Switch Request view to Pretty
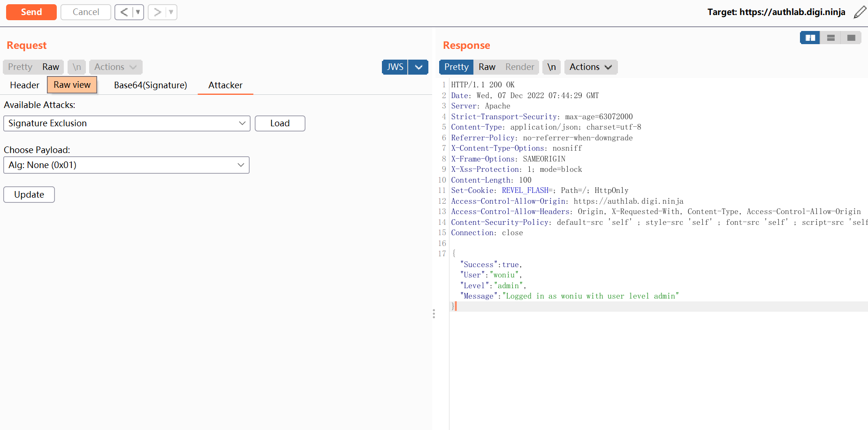868x430 pixels. point(20,67)
